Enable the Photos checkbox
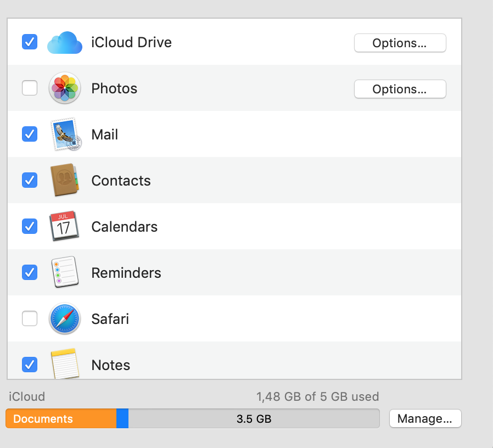Screen dimensions: 493x448 tap(30, 88)
